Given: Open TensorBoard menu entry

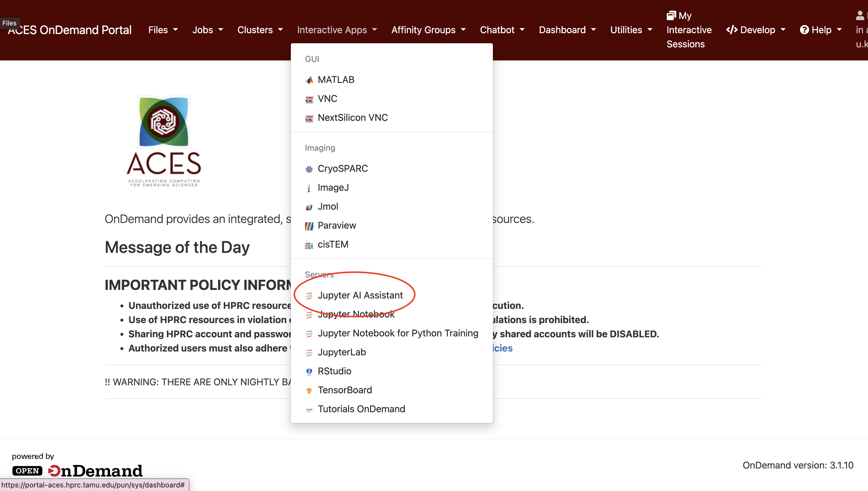Looking at the screenshot, I should click(391, 390).
